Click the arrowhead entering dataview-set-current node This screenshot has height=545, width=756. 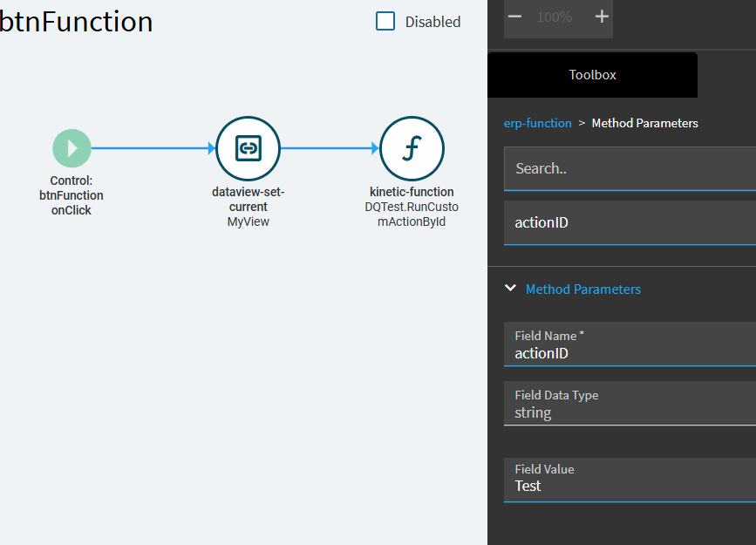212,148
